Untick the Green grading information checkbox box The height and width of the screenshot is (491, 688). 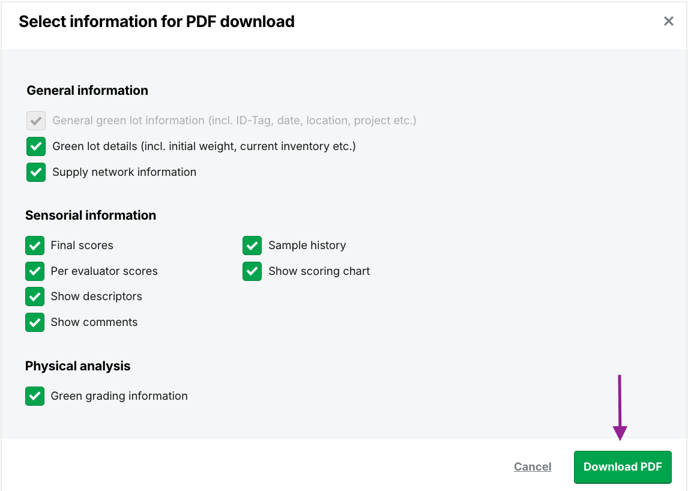pyautogui.click(x=35, y=396)
